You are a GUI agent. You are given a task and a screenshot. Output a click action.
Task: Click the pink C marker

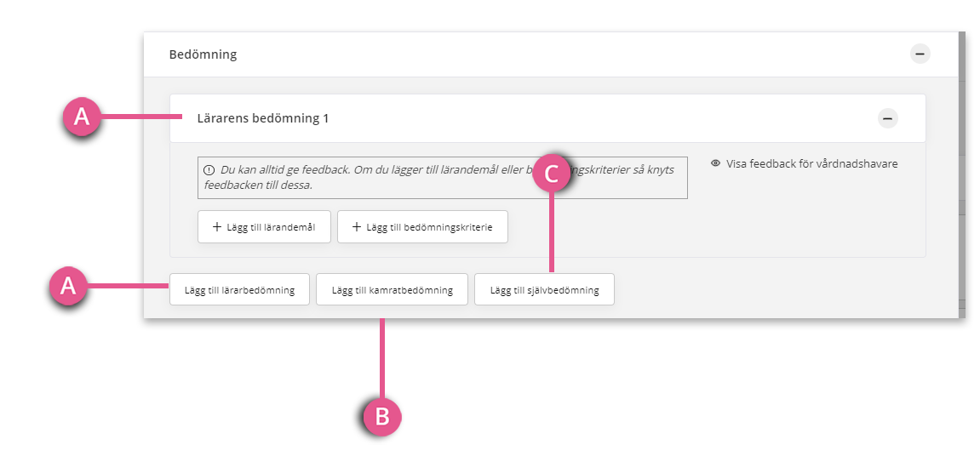coord(552,174)
